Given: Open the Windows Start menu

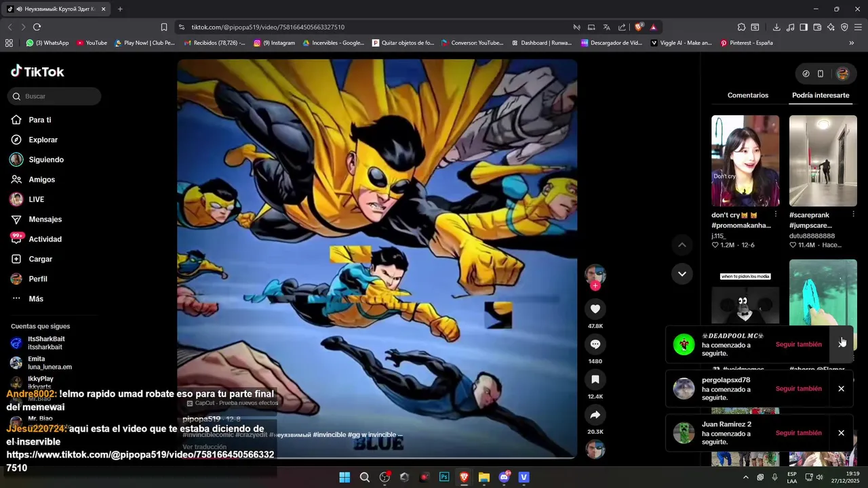Looking at the screenshot, I should (344, 477).
